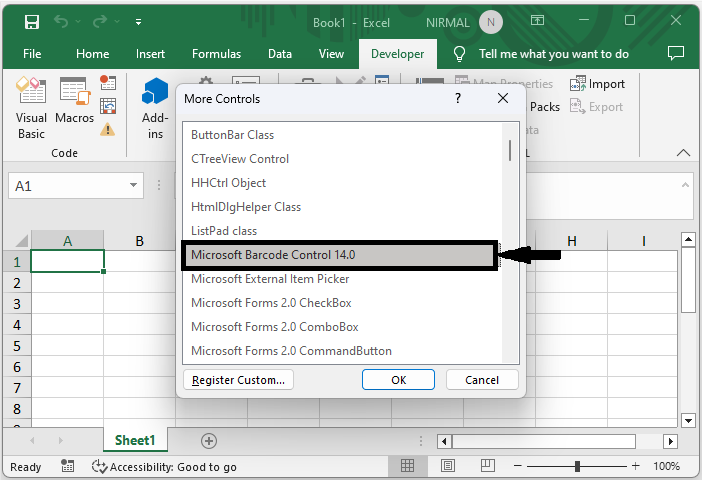
Task: Select the Sheet1 tab
Action: 135,440
